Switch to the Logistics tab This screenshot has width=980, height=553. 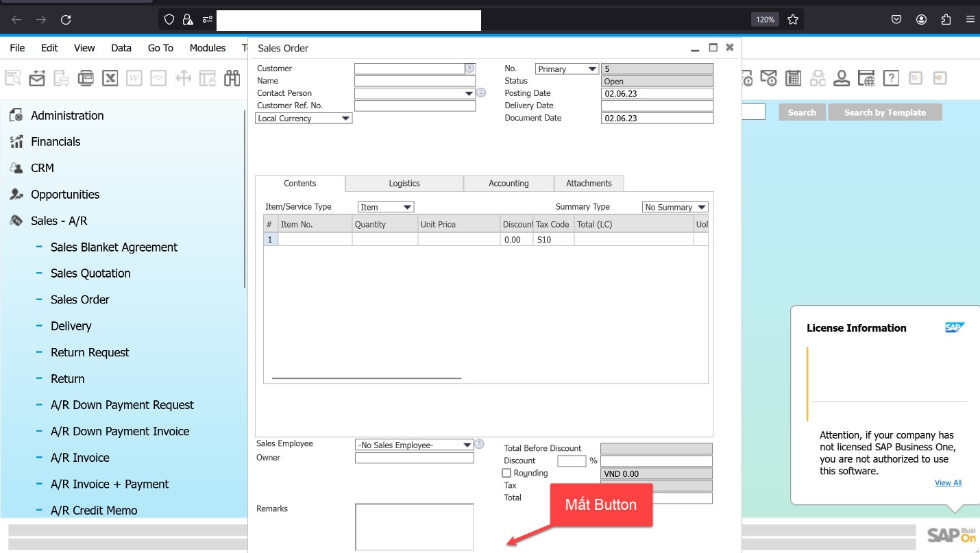pyautogui.click(x=404, y=183)
